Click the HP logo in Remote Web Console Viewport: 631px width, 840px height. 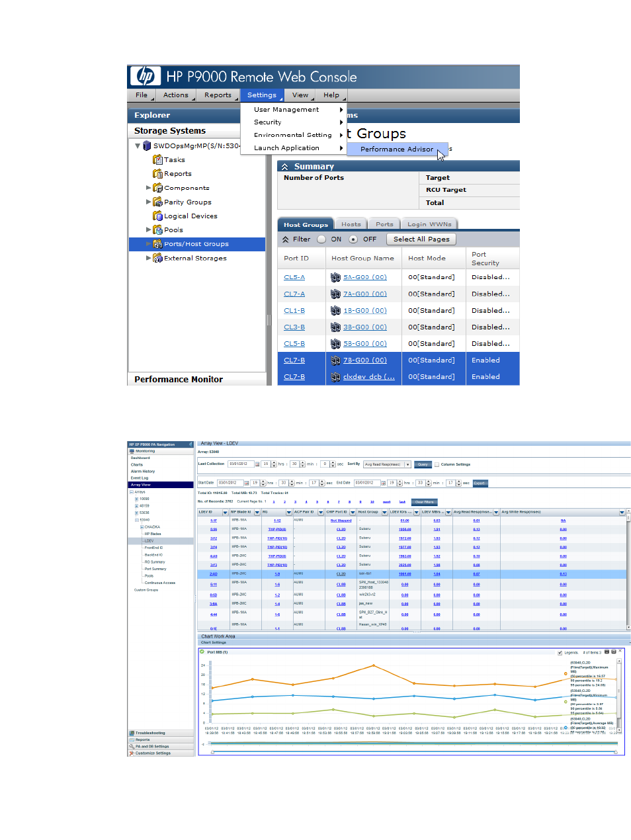tap(145, 76)
